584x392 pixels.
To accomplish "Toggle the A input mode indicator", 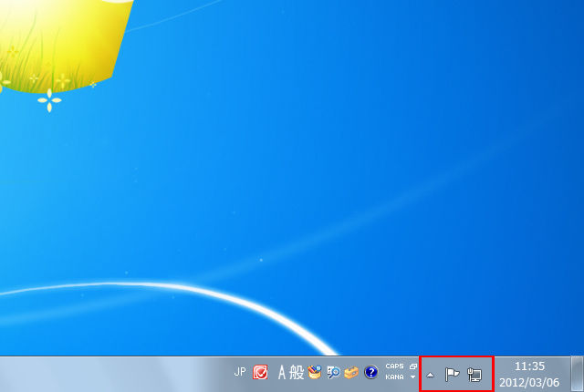I will click(282, 372).
